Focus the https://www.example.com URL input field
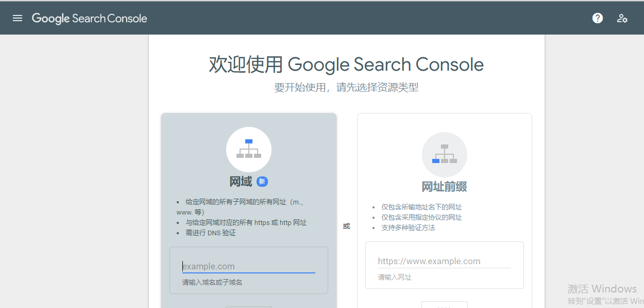 coord(445,261)
